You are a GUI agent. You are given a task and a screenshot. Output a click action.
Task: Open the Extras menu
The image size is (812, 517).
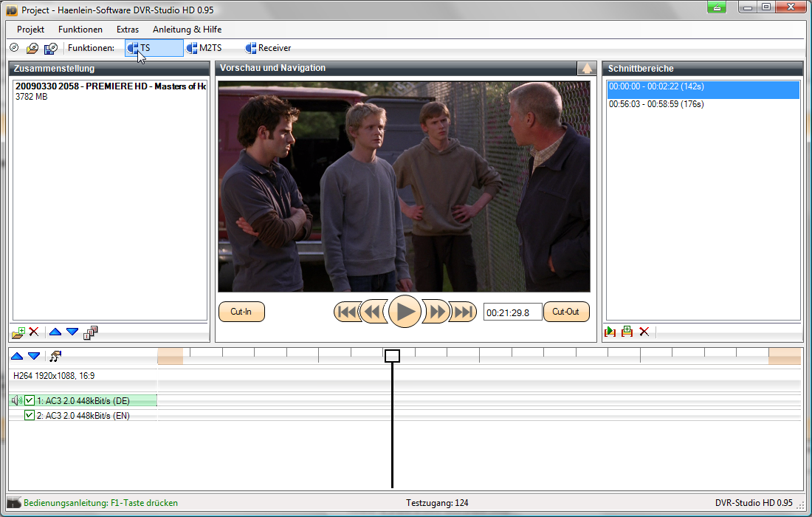click(128, 30)
